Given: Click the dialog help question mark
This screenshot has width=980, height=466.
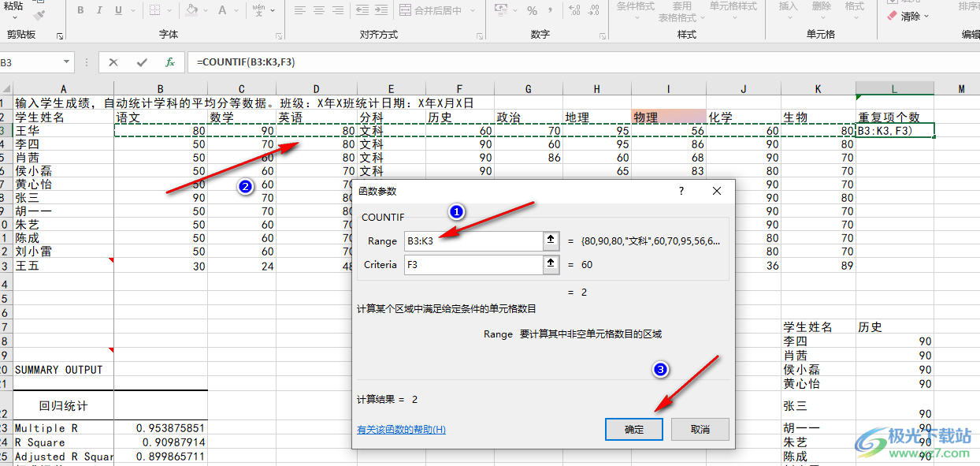Looking at the screenshot, I should [681, 191].
